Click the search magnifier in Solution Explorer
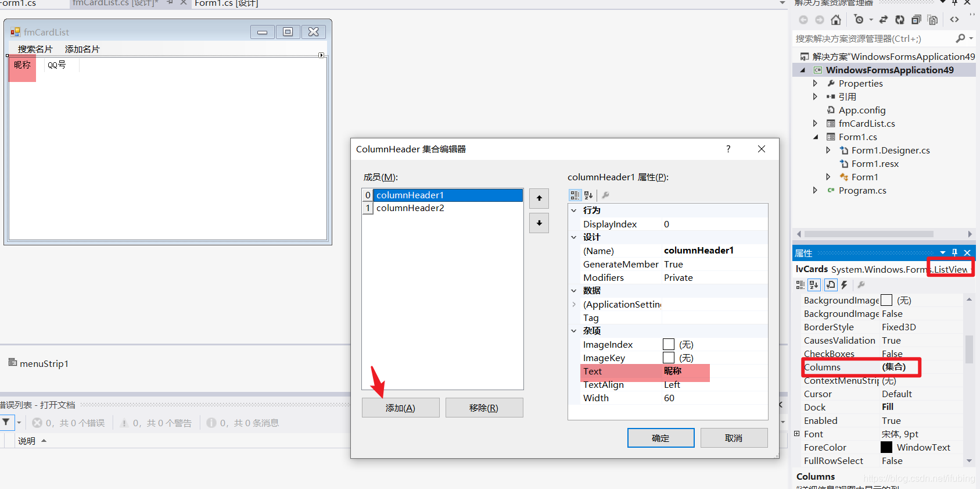Image resolution: width=980 pixels, height=489 pixels. (x=960, y=38)
